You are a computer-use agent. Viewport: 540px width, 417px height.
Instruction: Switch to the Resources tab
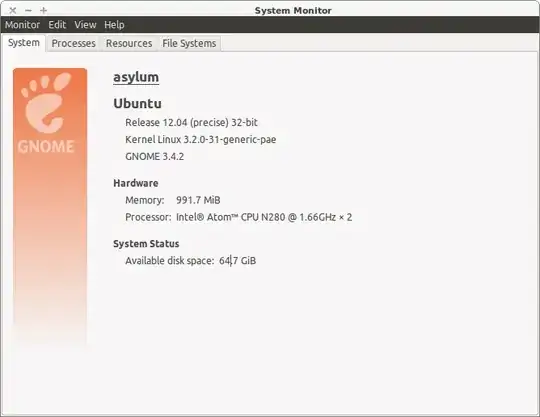pos(129,43)
